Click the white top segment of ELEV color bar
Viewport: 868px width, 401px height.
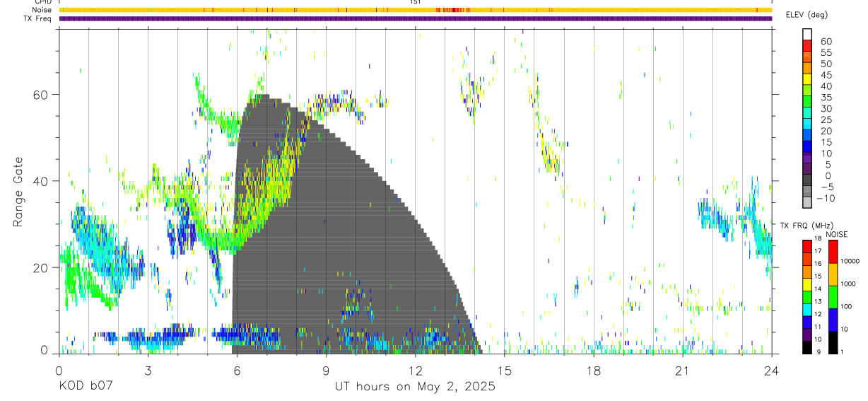pyautogui.click(x=807, y=35)
